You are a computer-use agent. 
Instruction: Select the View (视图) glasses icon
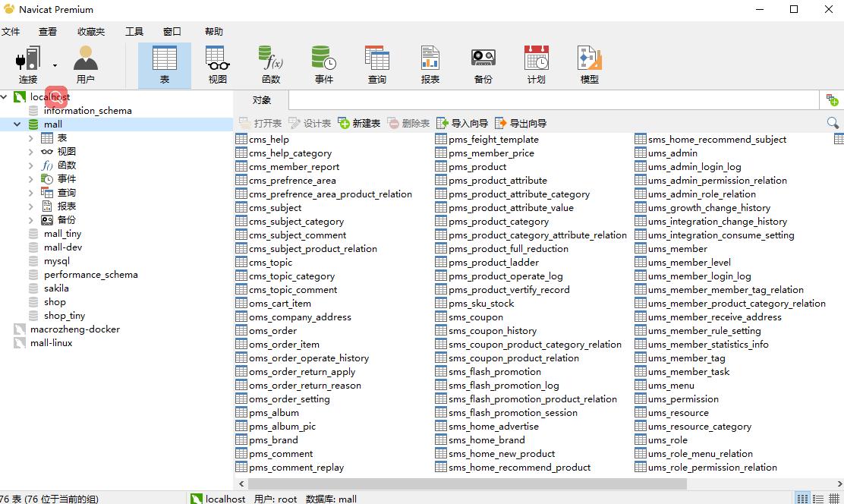pos(217,60)
